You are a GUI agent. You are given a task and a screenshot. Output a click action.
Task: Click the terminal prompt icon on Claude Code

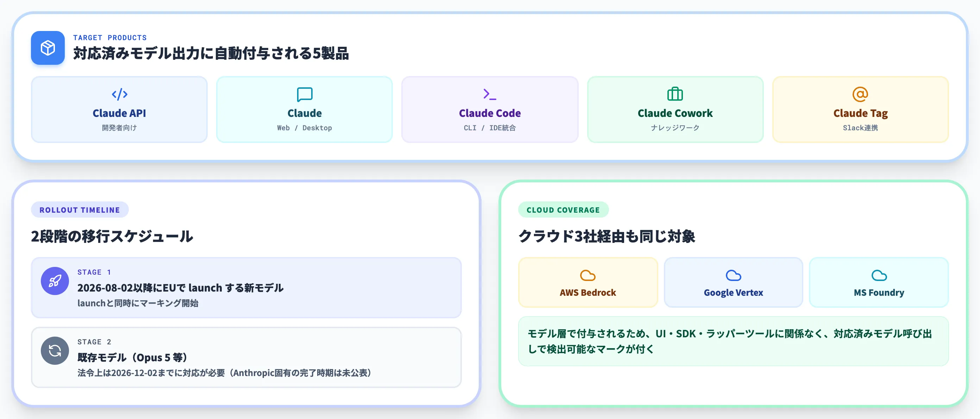coord(490,94)
